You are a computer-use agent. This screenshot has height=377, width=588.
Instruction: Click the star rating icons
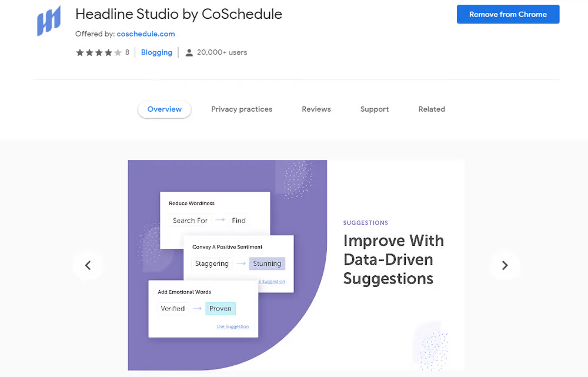pos(99,52)
